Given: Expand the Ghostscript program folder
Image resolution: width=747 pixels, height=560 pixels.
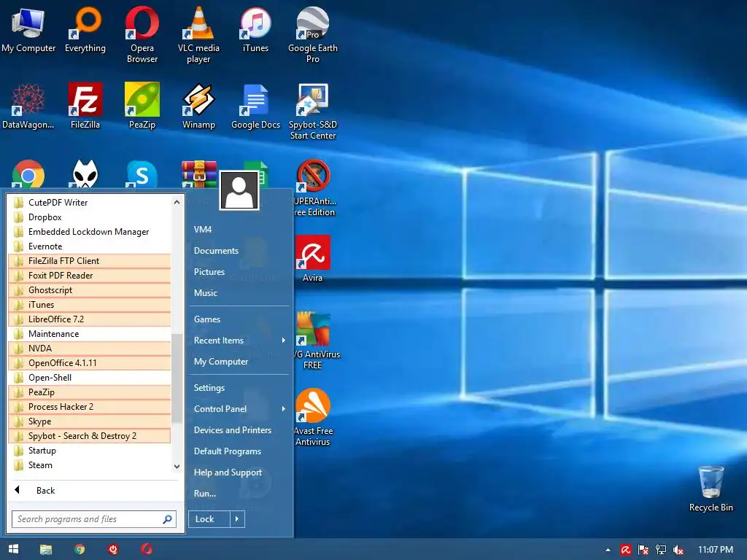Looking at the screenshot, I should click(x=90, y=290).
